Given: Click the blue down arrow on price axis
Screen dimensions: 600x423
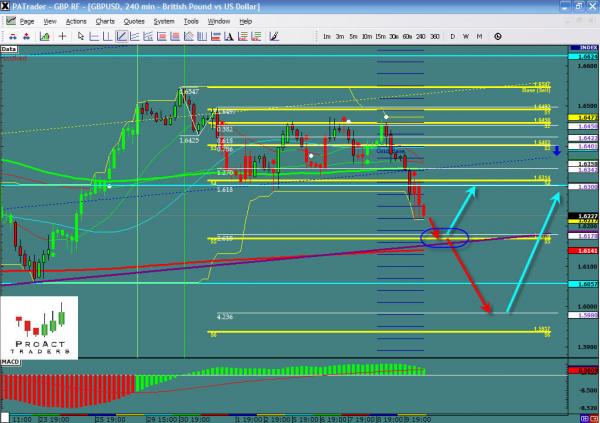Looking at the screenshot, I should [584, 150].
